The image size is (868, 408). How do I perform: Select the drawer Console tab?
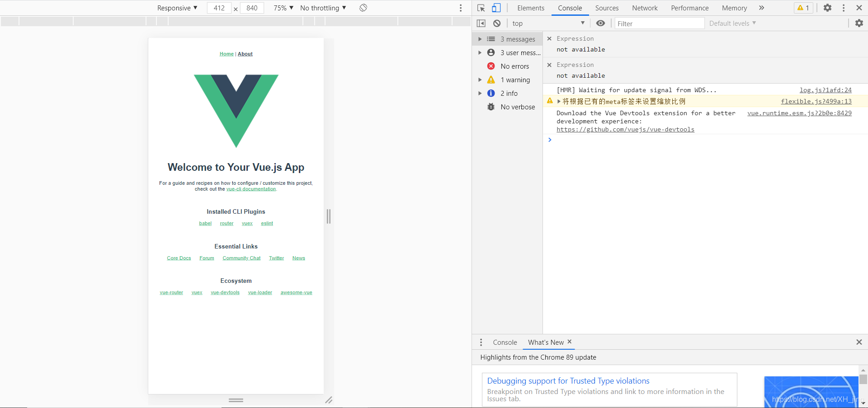pos(505,342)
